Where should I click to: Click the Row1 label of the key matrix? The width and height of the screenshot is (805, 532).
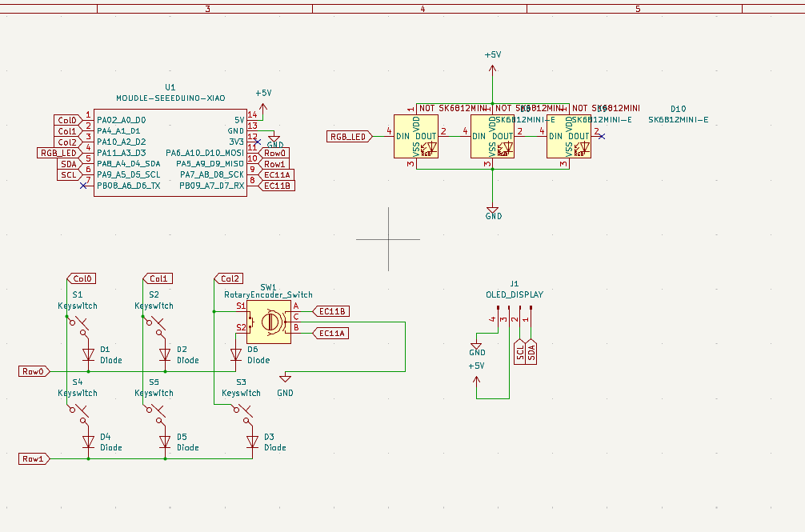tap(34, 458)
